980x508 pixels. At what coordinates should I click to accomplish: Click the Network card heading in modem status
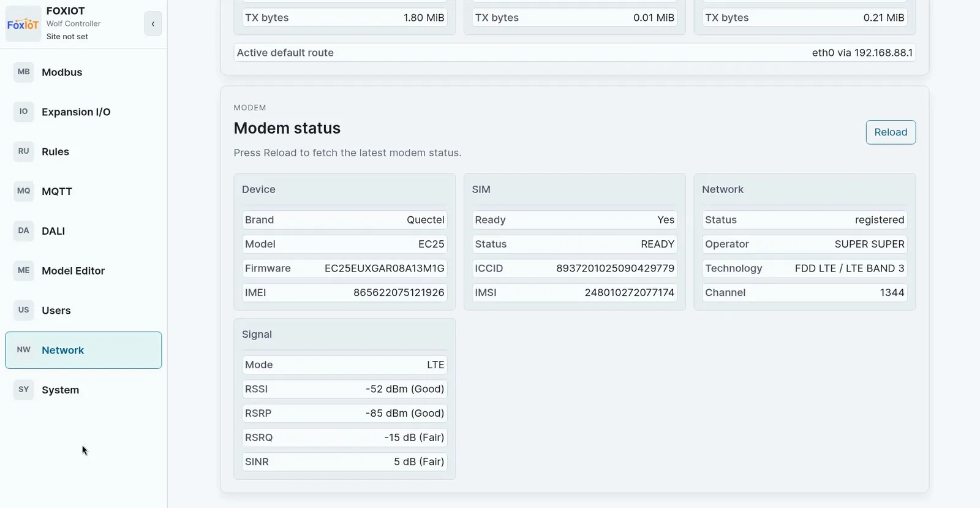tap(723, 190)
